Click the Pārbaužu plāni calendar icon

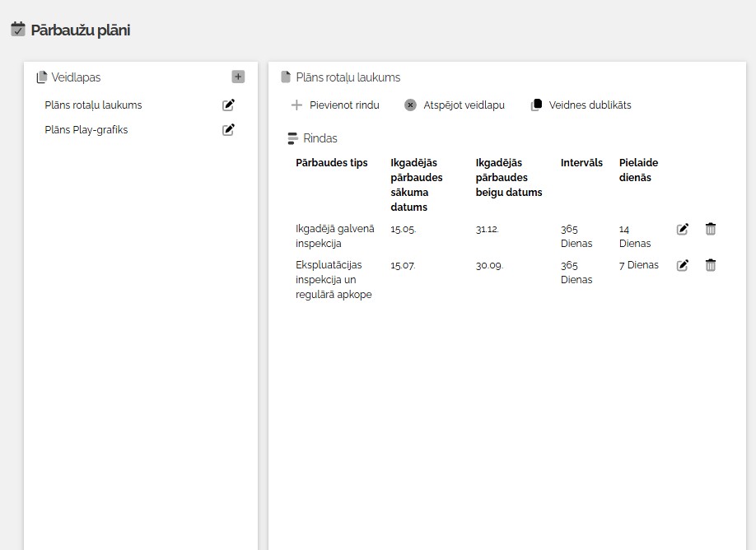click(x=18, y=30)
